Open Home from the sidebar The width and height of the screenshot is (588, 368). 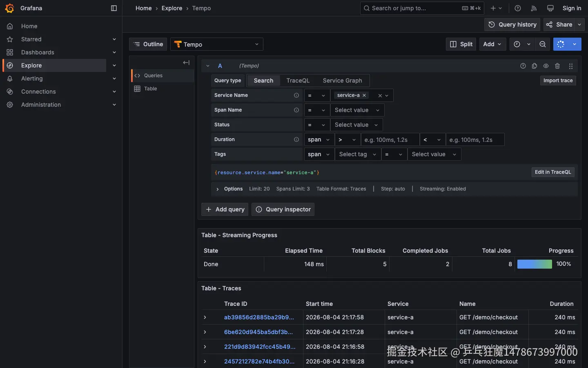point(29,26)
